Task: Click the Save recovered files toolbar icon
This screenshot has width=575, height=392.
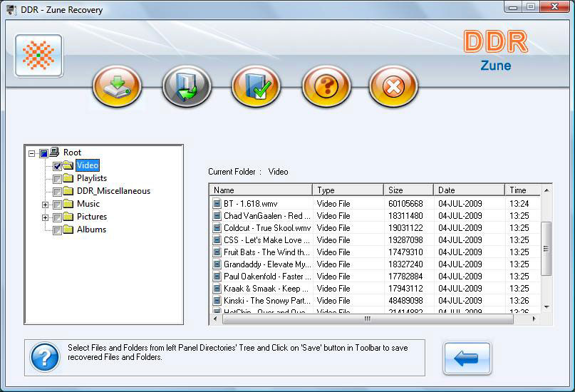Action: pos(117,87)
